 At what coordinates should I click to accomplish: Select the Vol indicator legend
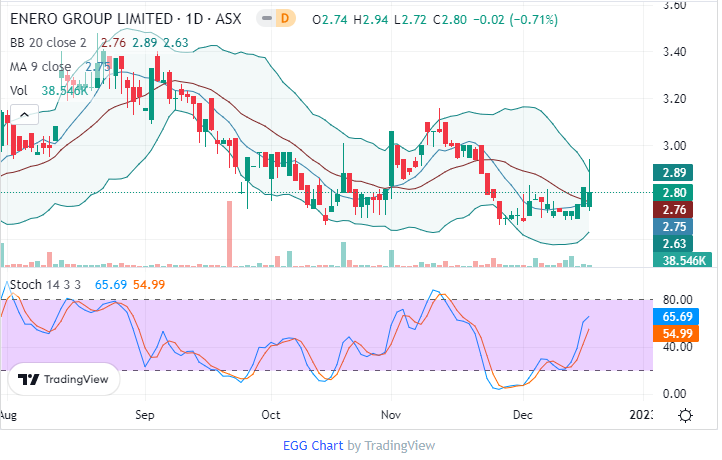point(19,90)
